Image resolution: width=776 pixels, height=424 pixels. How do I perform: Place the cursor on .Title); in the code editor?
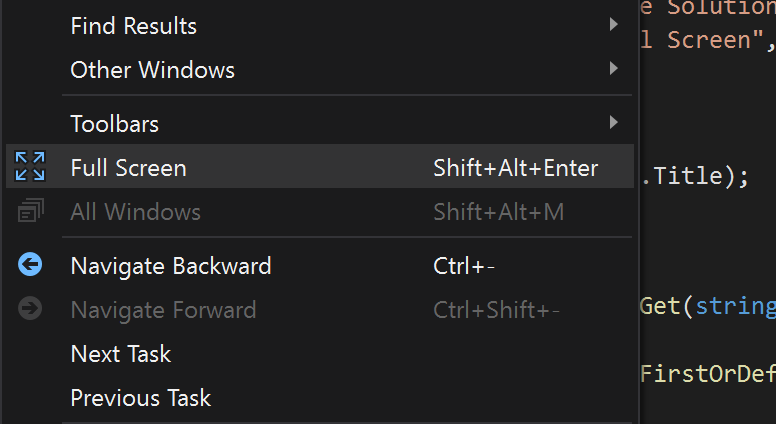[695, 176]
